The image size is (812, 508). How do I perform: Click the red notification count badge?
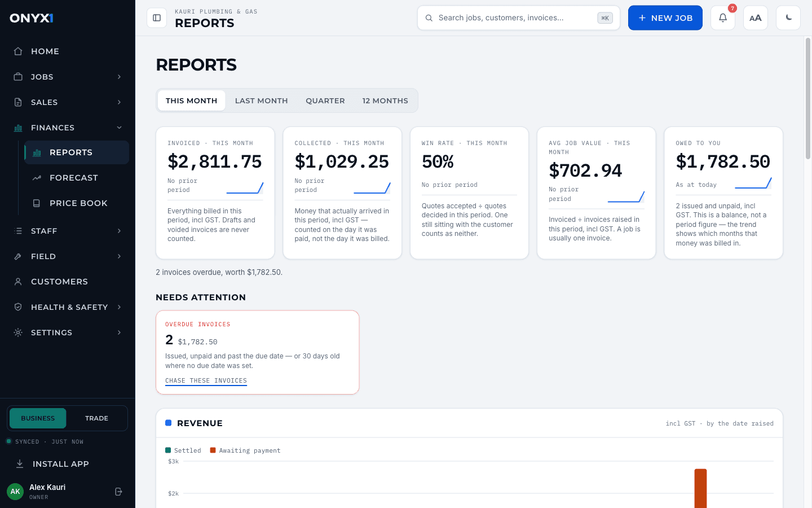pos(732,8)
